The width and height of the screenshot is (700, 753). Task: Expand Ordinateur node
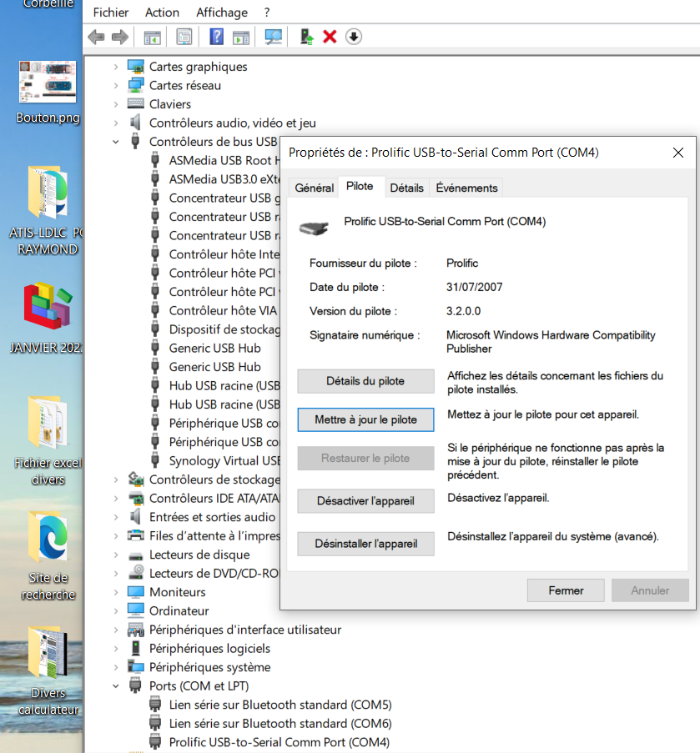pos(116,611)
